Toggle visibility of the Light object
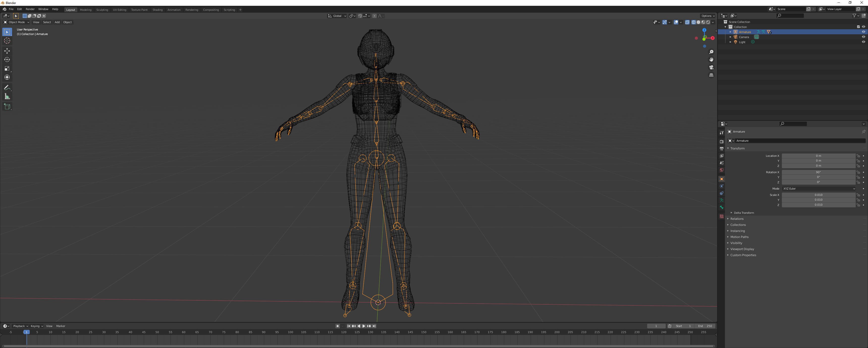The width and height of the screenshot is (868, 348). pos(863,42)
